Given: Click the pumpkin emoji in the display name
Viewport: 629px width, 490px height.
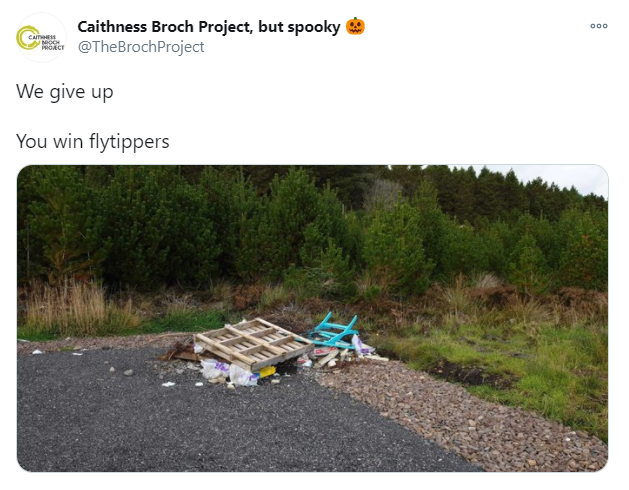Looking at the screenshot, I should (x=355, y=26).
